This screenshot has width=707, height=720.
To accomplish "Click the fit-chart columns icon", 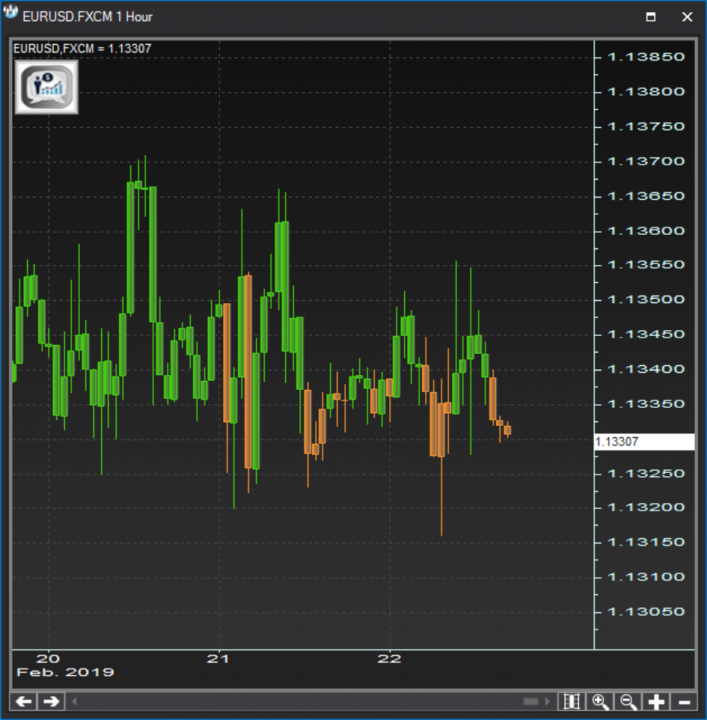I will click(x=572, y=702).
